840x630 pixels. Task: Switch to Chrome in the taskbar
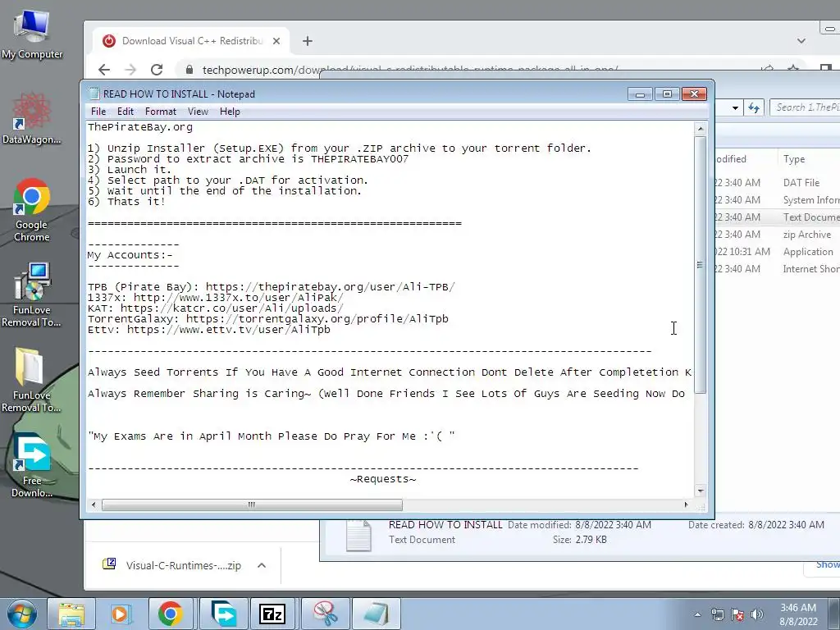171,614
